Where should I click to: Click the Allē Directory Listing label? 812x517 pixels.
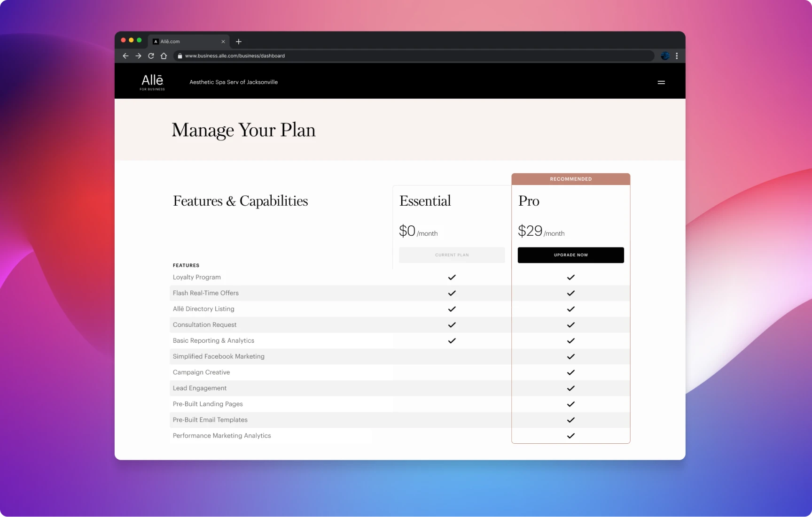click(x=203, y=309)
